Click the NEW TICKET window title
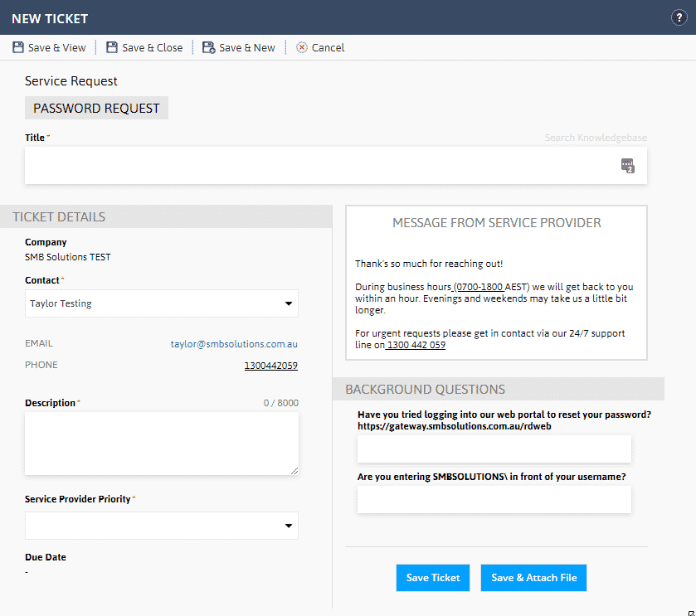This screenshot has width=696, height=616. (50, 18)
